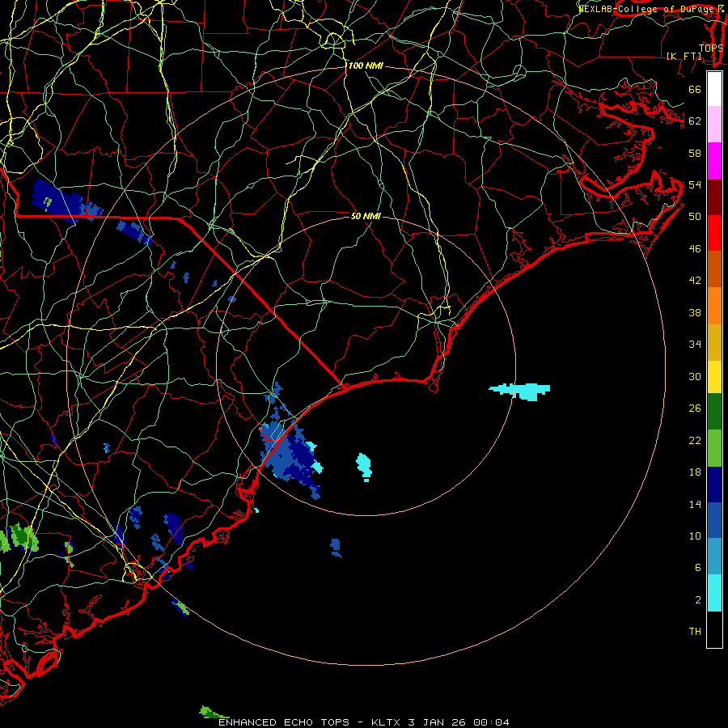Click the legend value "34"
The width and height of the screenshot is (728, 728).
click(x=695, y=345)
